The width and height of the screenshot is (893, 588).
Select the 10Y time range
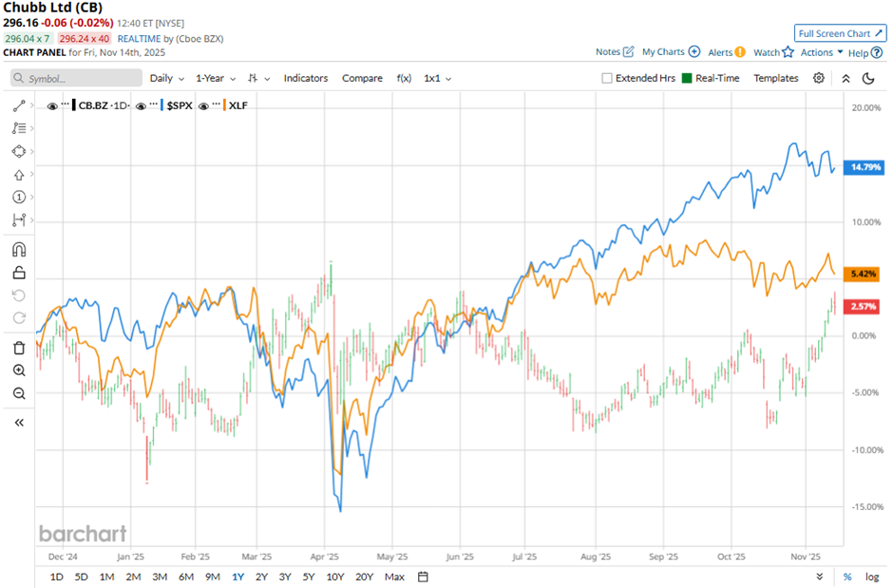(x=334, y=577)
